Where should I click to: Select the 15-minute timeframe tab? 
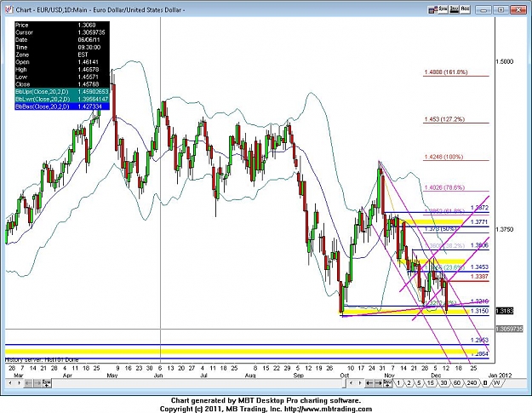tap(430, 383)
